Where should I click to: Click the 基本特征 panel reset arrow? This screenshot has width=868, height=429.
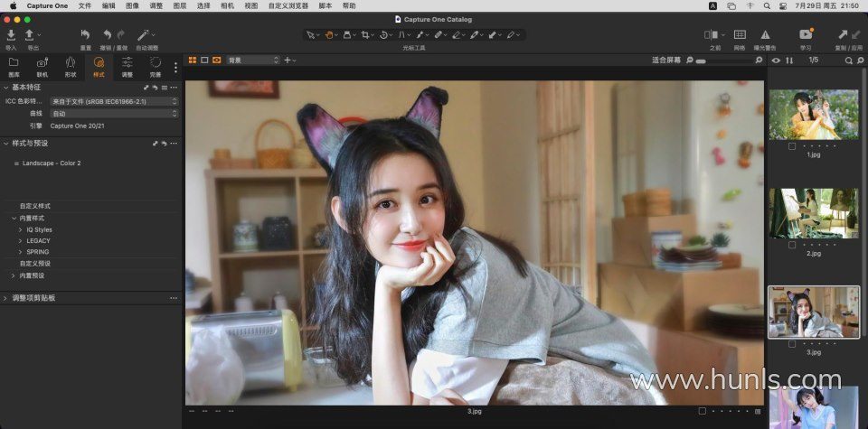(x=155, y=88)
